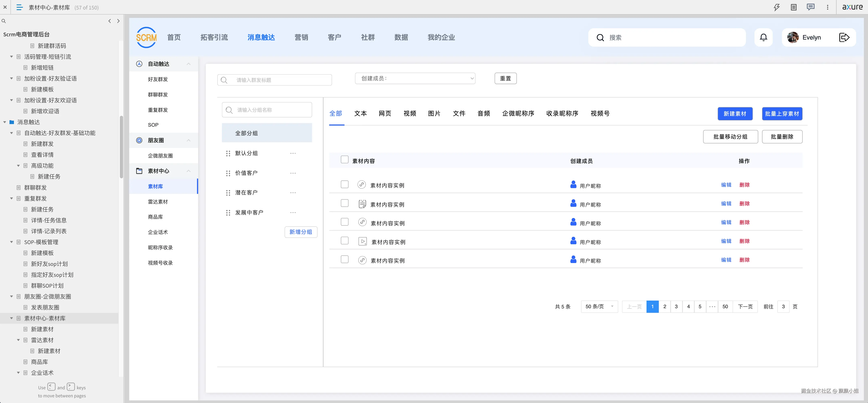Open the 50条/页 page size dropdown
868x403 pixels.
tap(599, 307)
